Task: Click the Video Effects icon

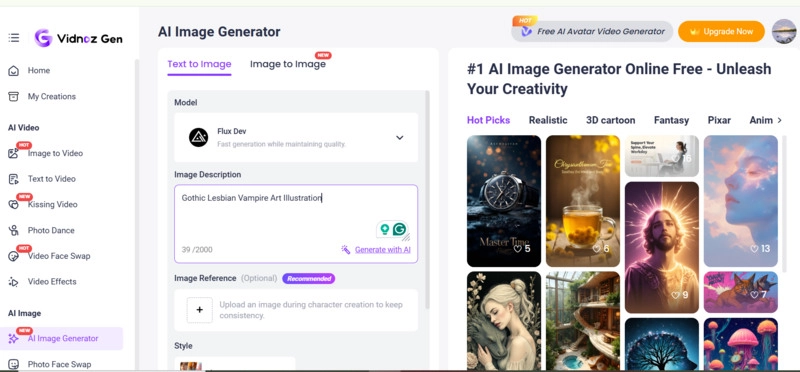Action: point(13,282)
